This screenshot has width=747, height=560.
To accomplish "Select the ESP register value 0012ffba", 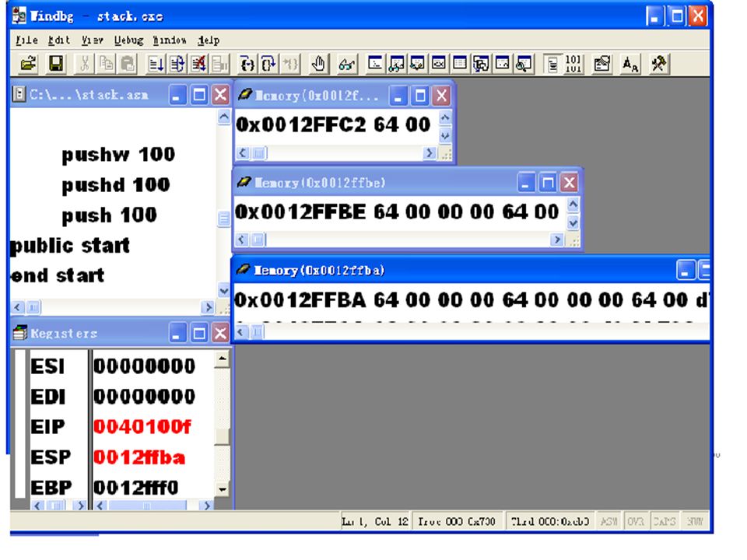I will [139, 457].
